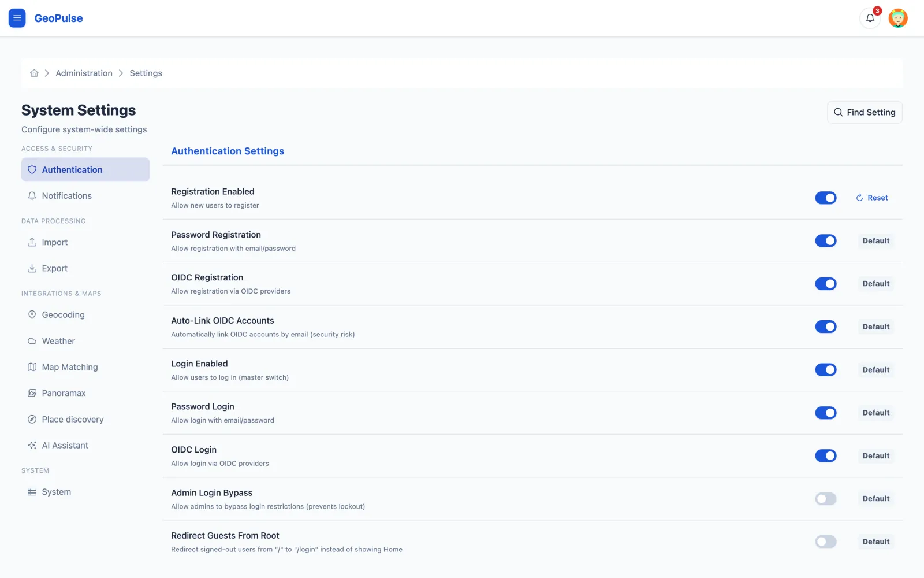Viewport: 924px width, 578px height.
Task: Open Weather settings section
Action: click(85, 341)
